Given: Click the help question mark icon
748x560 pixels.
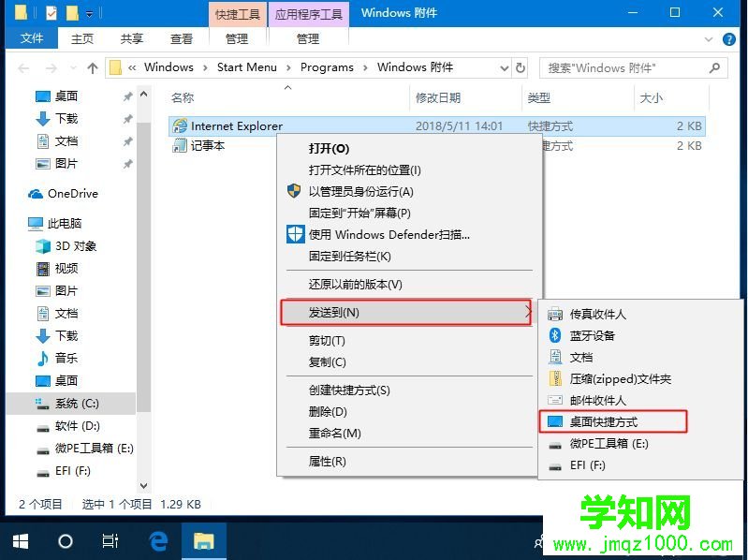Looking at the screenshot, I should pyautogui.click(x=729, y=39).
